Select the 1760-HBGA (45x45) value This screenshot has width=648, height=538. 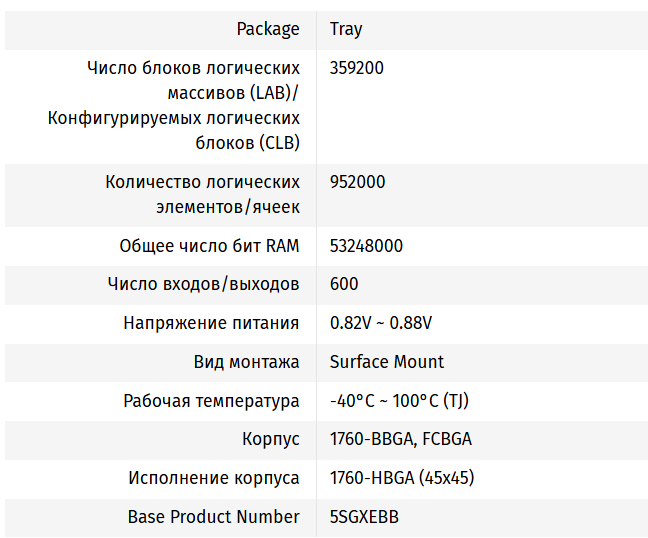tap(402, 478)
